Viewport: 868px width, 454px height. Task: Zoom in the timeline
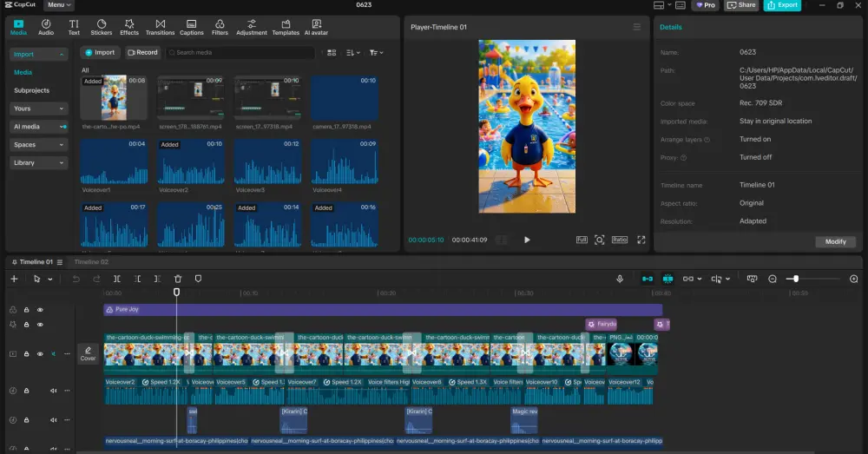(x=853, y=279)
